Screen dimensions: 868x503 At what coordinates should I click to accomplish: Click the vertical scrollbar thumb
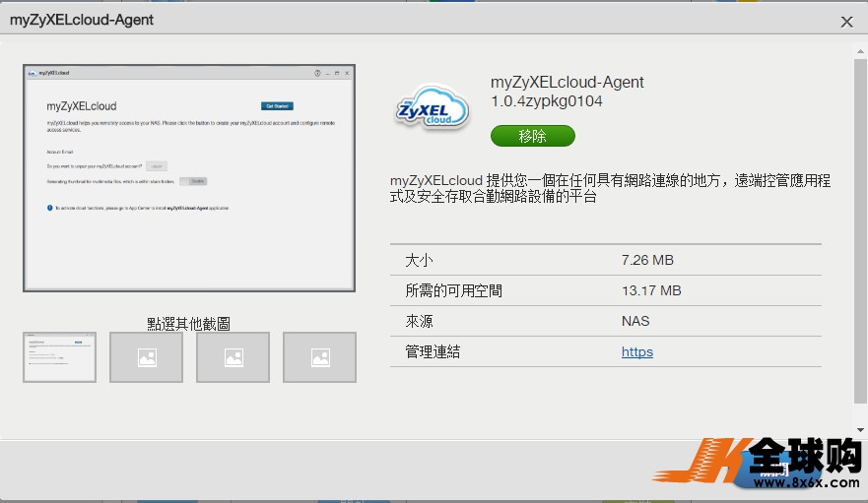point(860,226)
